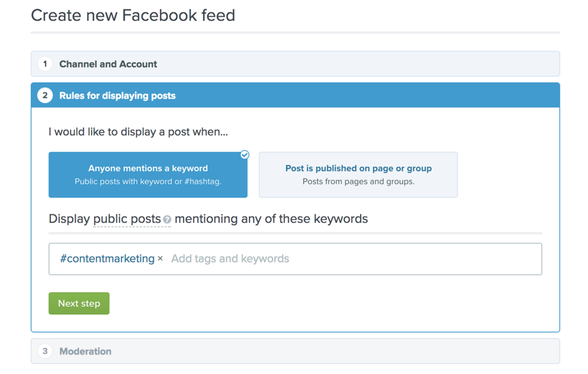Click the help question mark icon beside public posts
This screenshot has height=374, width=588.
pyautogui.click(x=167, y=220)
